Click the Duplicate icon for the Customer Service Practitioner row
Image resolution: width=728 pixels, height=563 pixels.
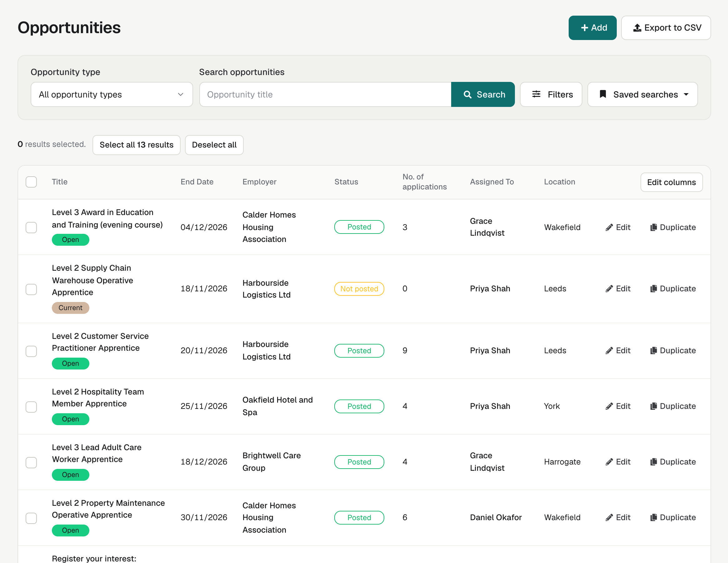click(653, 350)
